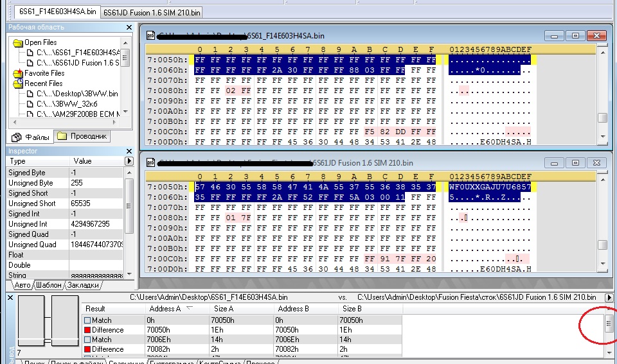Image resolution: width=617 pixels, height=364 pixels.
Task: Click byte 91 at 7:00C0h in bottom file
Action: point(385,259)
